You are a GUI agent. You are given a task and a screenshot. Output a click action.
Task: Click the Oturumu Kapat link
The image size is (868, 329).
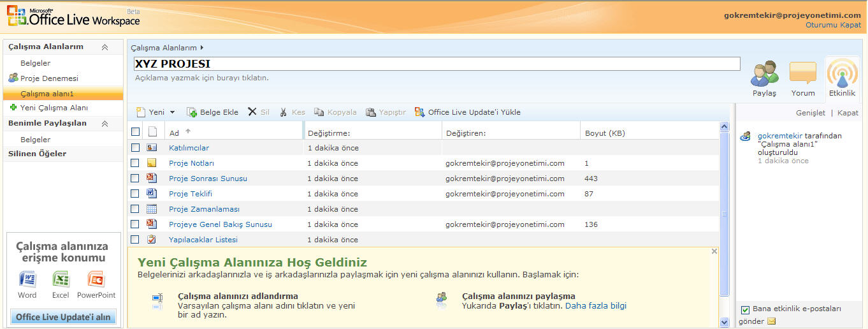pos(833,25)
